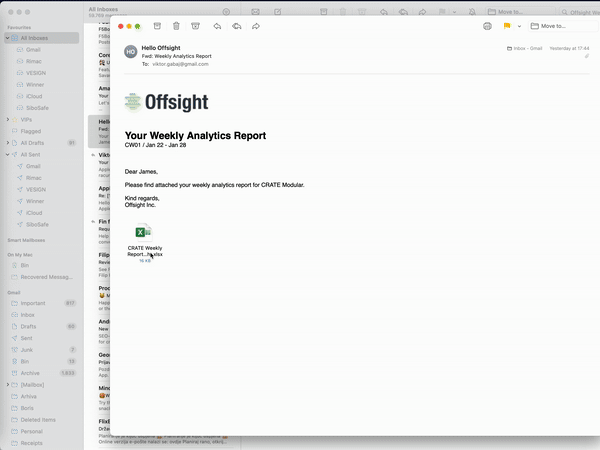600x450 pixels.
Task: Collapse the All Sent mailbox group
Action: pos(8,155)
